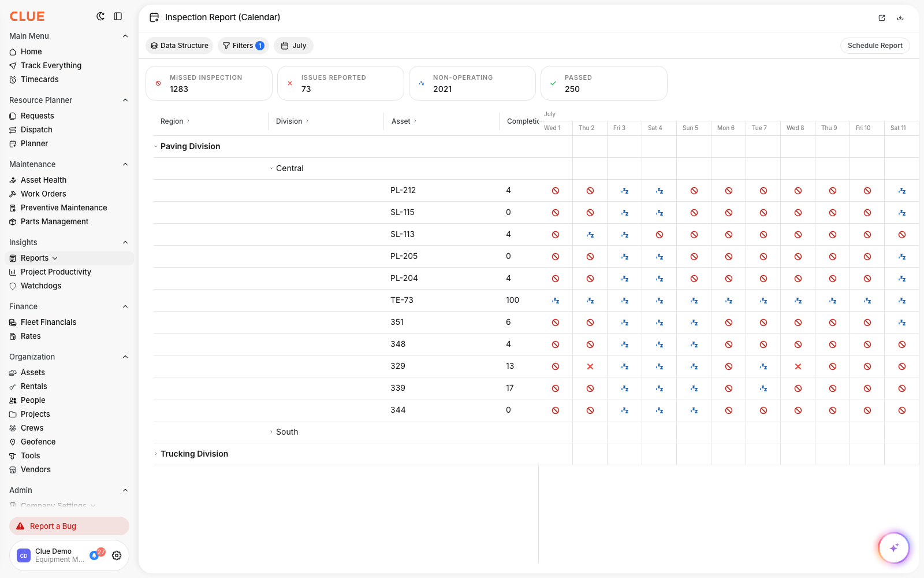Open the AI assistant sparkle button
The width and height of the screenshot is (924, 578).
click(x=894, y=547)
